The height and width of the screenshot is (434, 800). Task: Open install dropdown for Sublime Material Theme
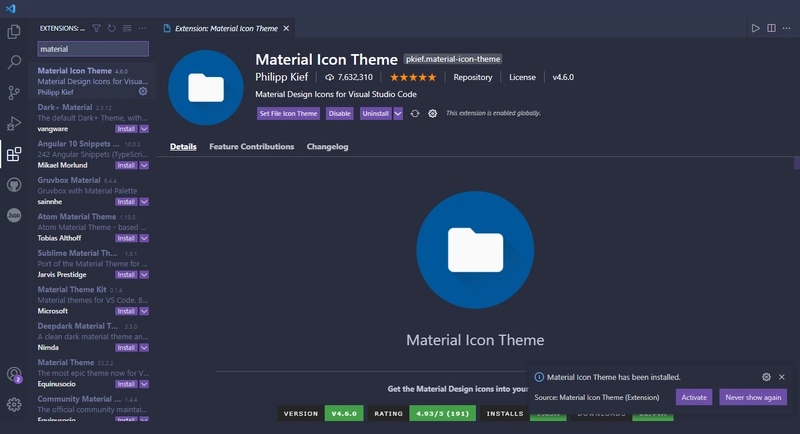tap(144, 275)
